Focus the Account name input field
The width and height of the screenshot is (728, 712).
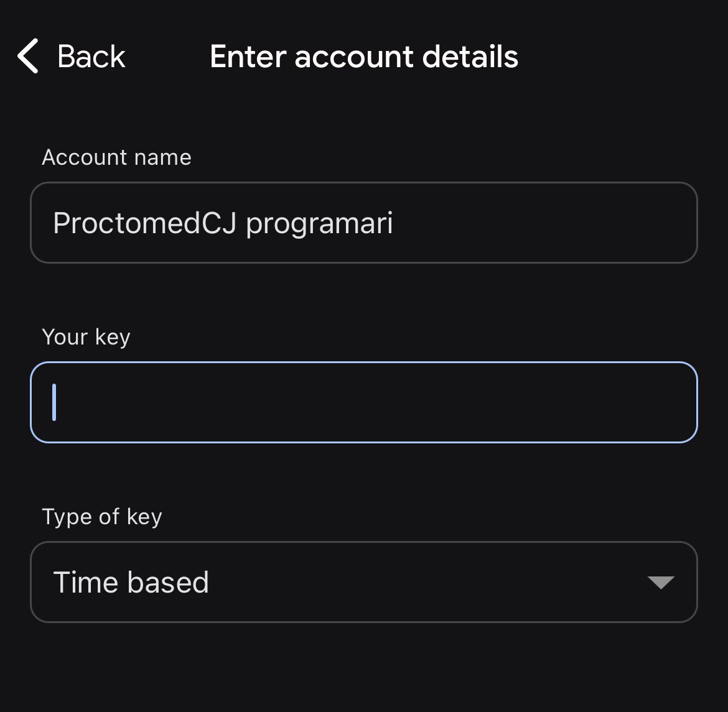pos(363,223)
